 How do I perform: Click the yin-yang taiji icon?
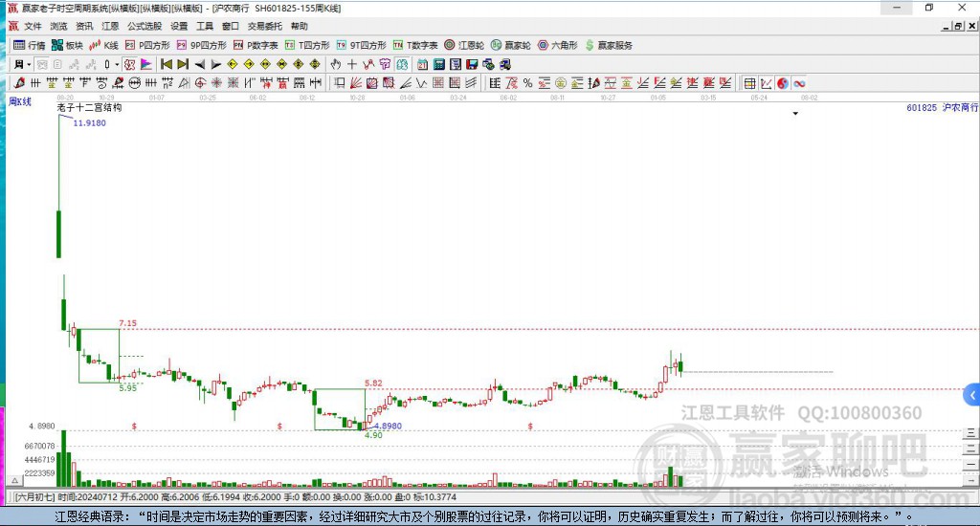click(x=783, y=83)
